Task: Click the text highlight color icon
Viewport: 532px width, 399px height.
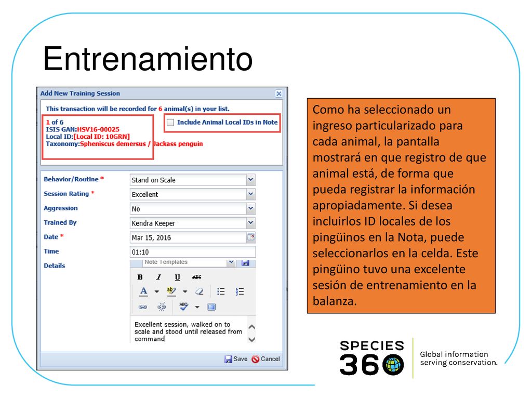Action: (x=171, y=291)
